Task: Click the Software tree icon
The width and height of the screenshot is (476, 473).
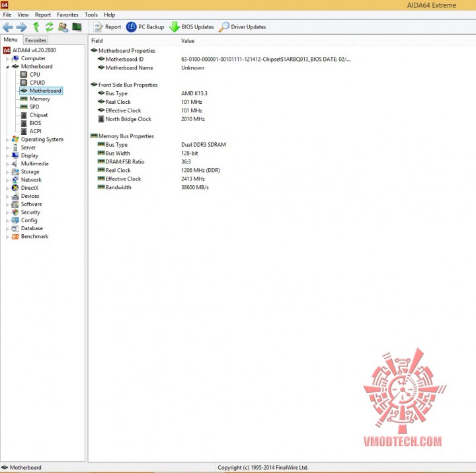Action: tap(15, 204)
